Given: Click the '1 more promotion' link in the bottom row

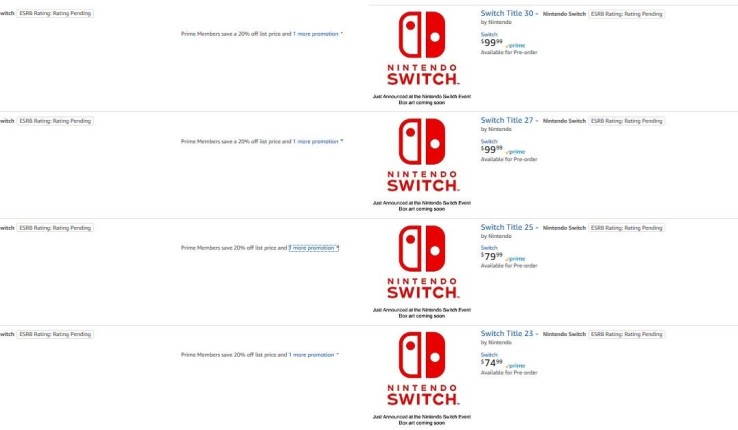Looking at the screenshot, I should click(x=313, y=355).
